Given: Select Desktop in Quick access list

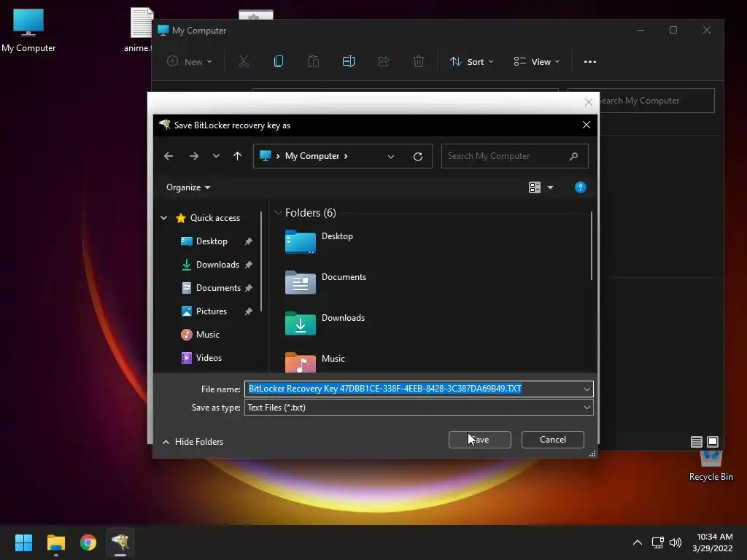Looking at the screenshot, I should click(x=212, y=241).
